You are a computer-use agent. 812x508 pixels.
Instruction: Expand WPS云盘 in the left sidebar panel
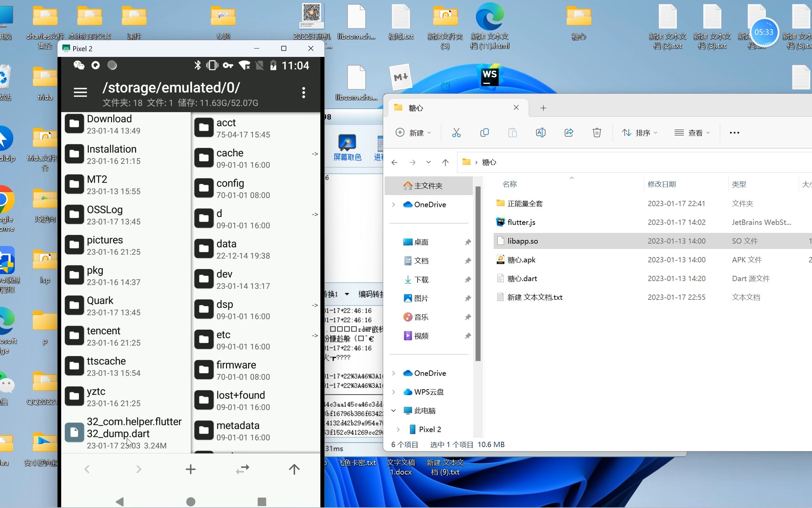click(x=395, y=391)
